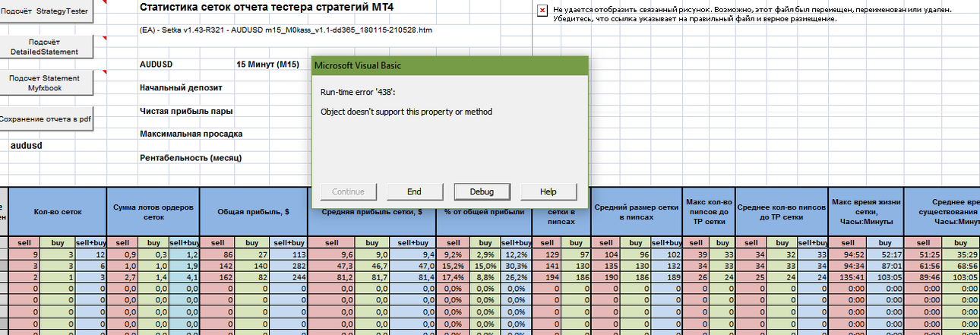The width and height of the screenshot is (980, 335).
Task: Select the cell with value 113
Action: click(x=289, y=254)
